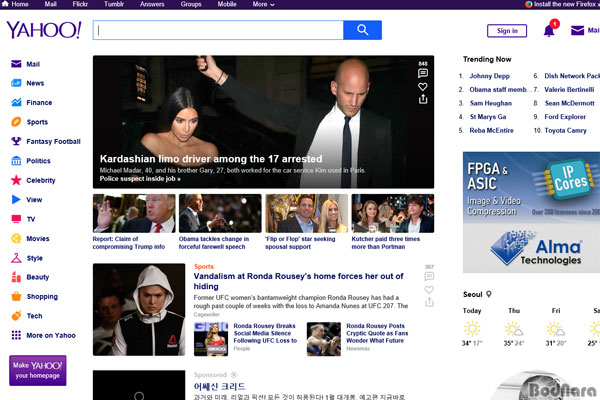Click the Ford Explorer trending link
The image size is (600, 400).
[x=565, y=117]
